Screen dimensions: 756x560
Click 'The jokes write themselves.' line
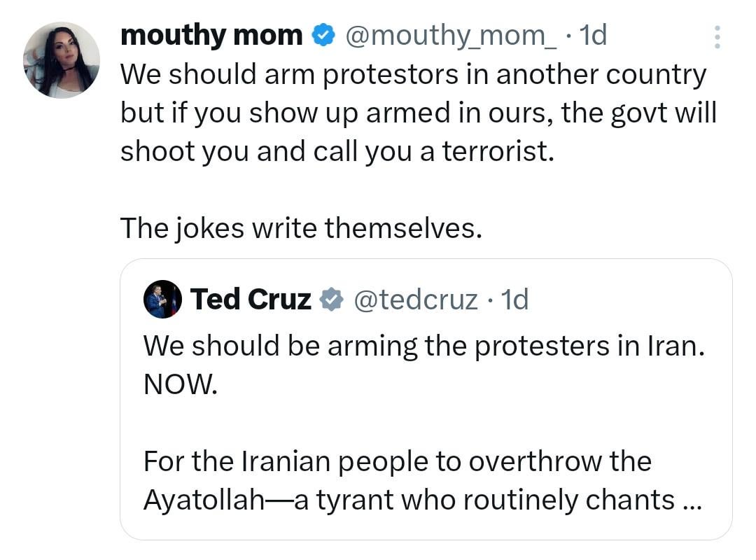(301, 227)
